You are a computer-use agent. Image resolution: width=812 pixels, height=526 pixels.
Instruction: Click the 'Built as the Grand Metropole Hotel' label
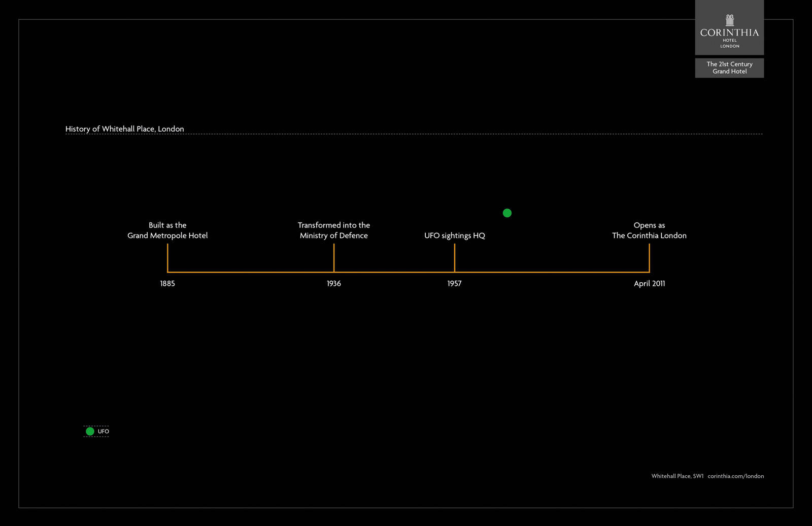coord(167,231)
